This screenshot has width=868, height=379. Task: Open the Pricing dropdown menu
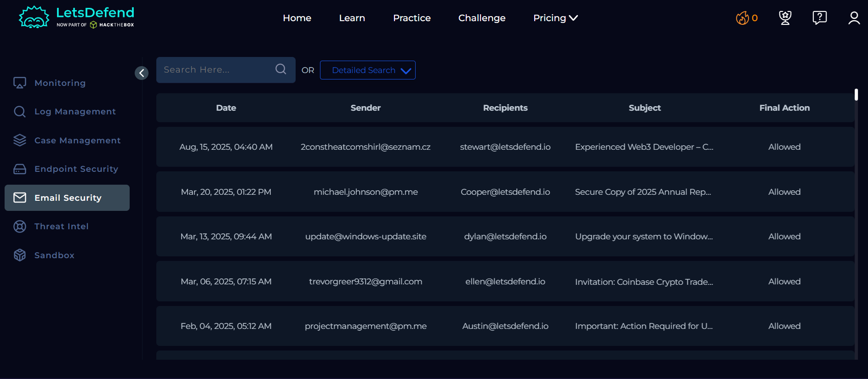coord(555,18)
